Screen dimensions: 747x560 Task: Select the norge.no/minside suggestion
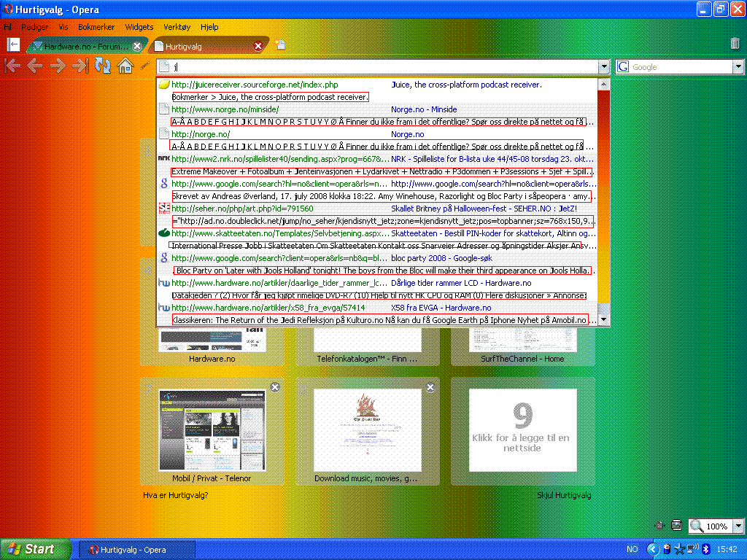377,115
